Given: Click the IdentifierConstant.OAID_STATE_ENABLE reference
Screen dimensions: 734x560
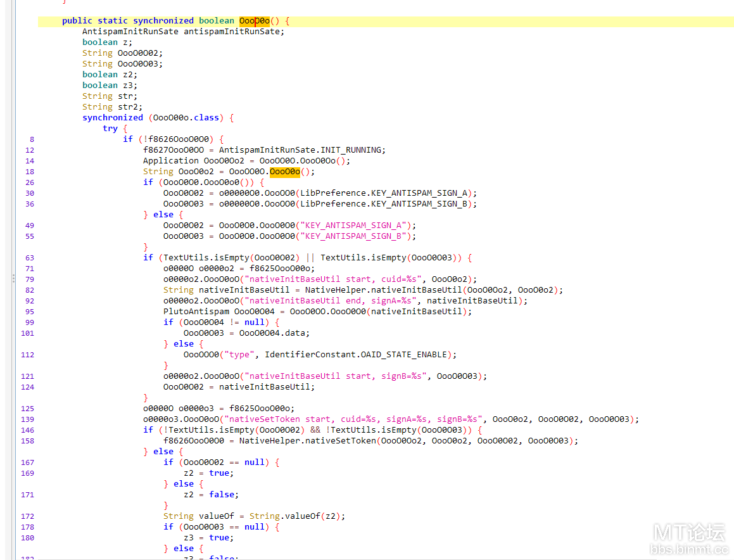Looking at the screenshot, I should 356,355.
